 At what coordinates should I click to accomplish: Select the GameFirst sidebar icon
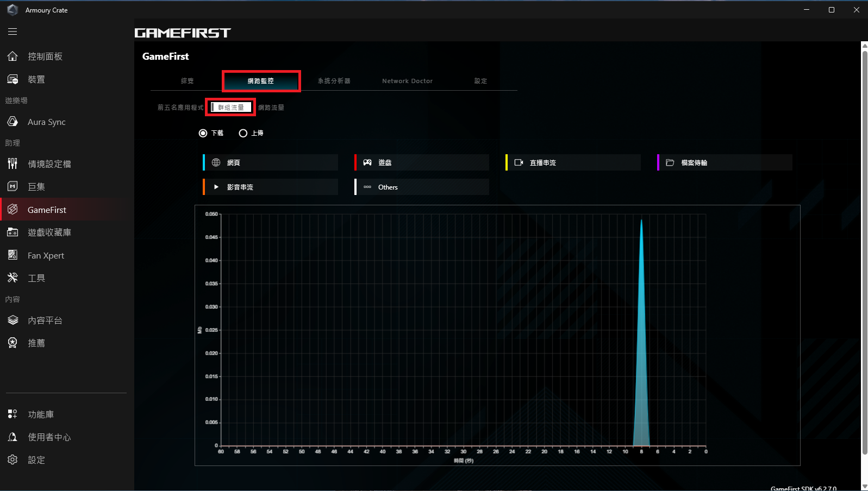(x=13, y=210)
